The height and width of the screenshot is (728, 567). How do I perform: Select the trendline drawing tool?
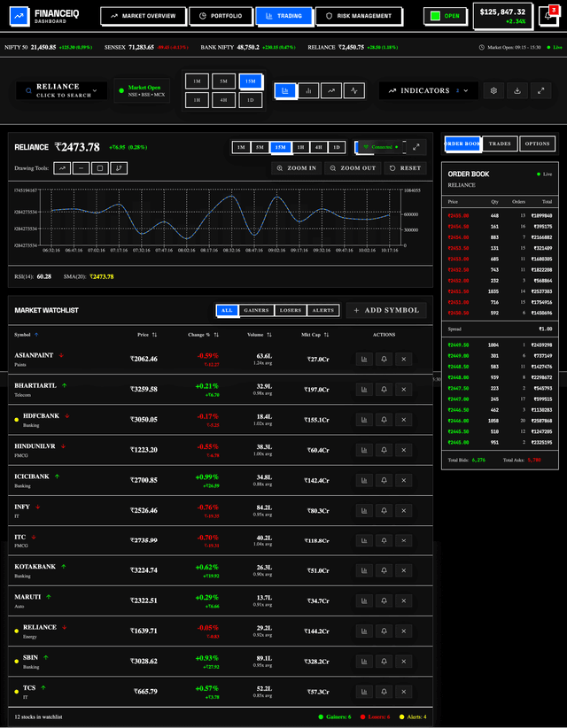point(62,168)
